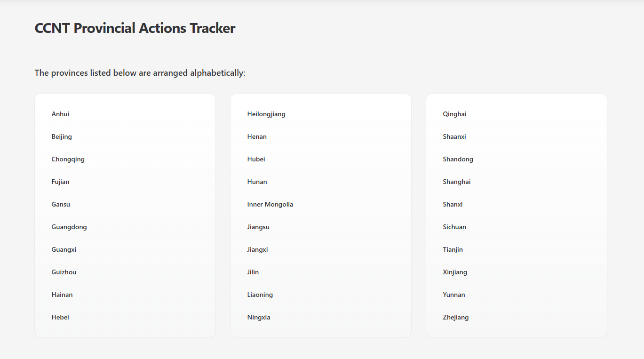Open the Shanghai entry
Image resolution: width=644 pixels, height=359 pixels.
coord(457,182)
